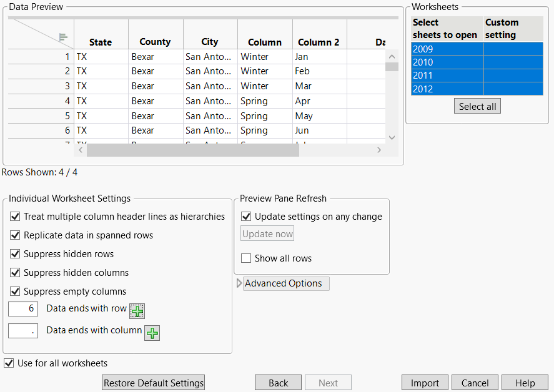The height and width of the screenshot is (392, 554).
Task: Uncheck Replicate data in spanned rows
Action: coord(14,235)
